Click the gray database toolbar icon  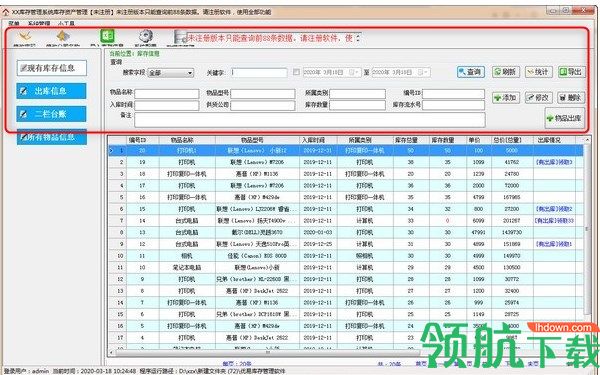180,37
